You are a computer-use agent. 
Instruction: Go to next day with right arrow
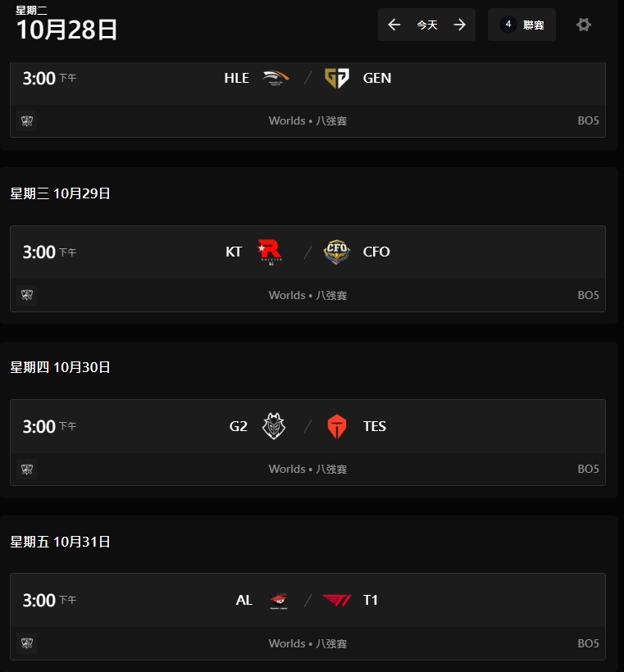pyautogui.click(x=460, y=25)
